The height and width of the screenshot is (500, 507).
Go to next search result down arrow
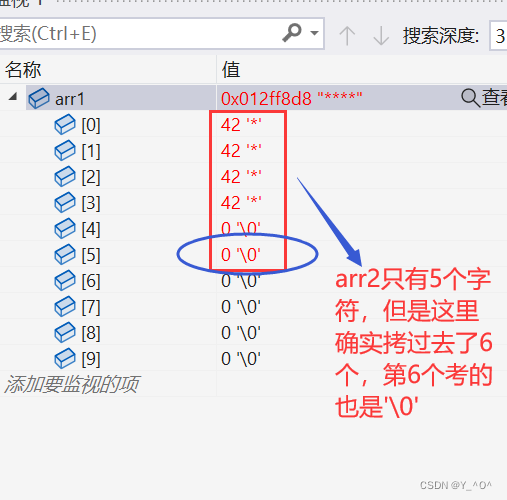pyautogui.click(x=381, y=36)
